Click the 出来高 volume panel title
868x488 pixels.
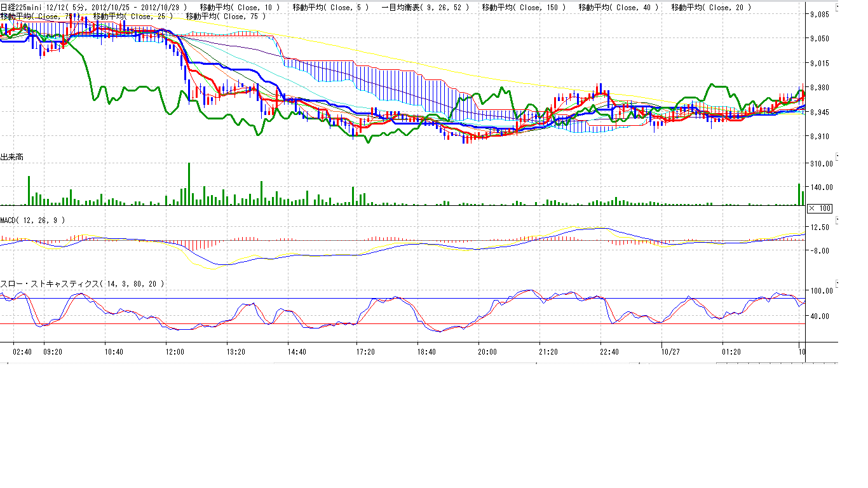click(12, 157)
